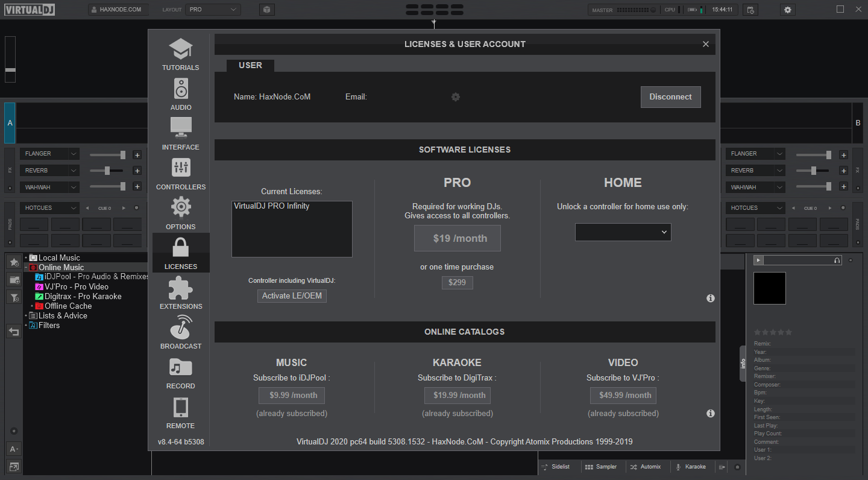Screen dimensions: 868x480
Task: Open left deck HOTCUES pads dropdown
Action: (49, 208)
